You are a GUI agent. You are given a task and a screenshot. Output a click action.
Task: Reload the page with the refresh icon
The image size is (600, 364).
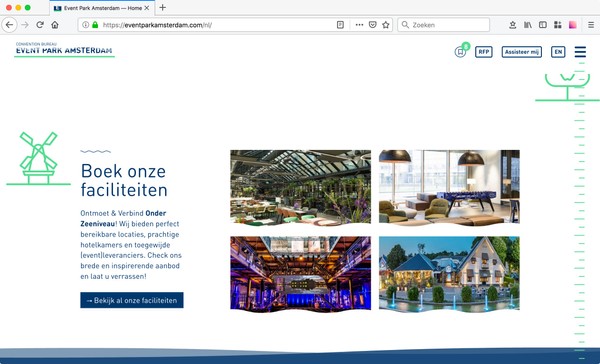click(x=40, y=25)
